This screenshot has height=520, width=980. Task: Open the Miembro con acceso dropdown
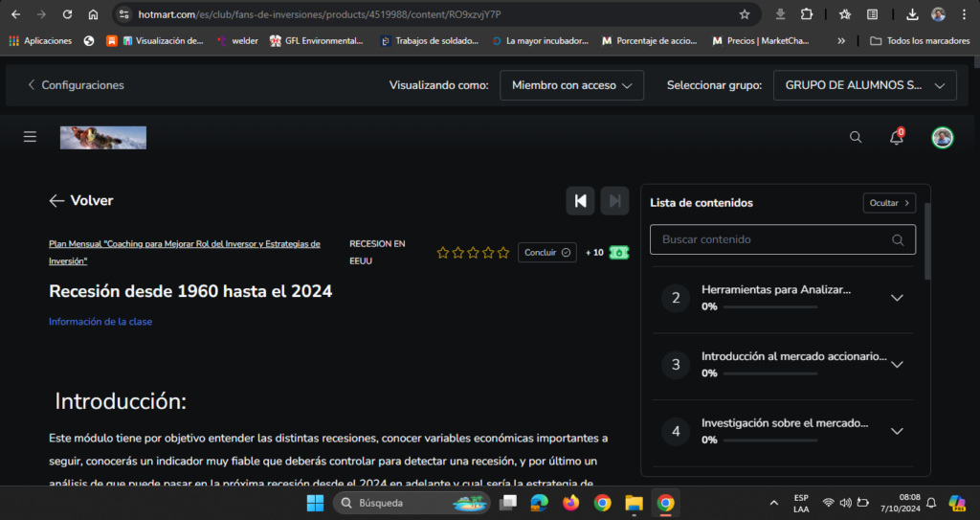click(571, 85)
